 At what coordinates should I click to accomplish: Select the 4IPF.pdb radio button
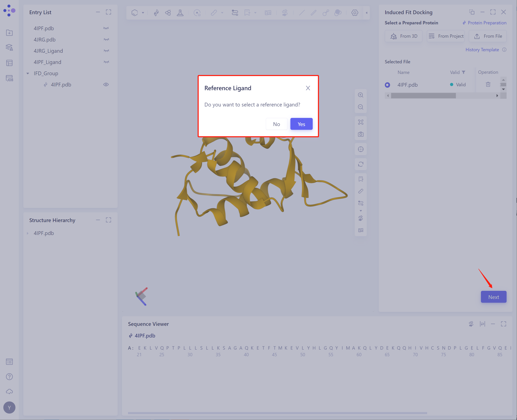[388, 85]
